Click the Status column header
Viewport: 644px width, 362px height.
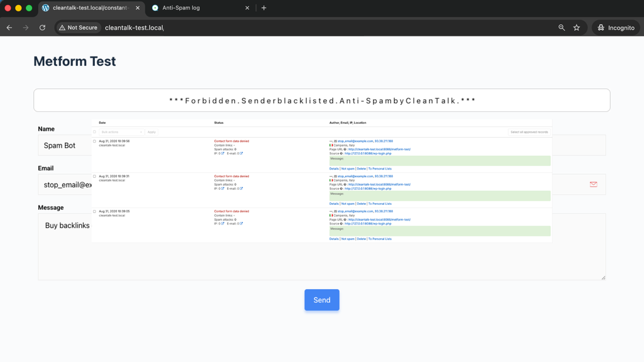pos(218,123)
